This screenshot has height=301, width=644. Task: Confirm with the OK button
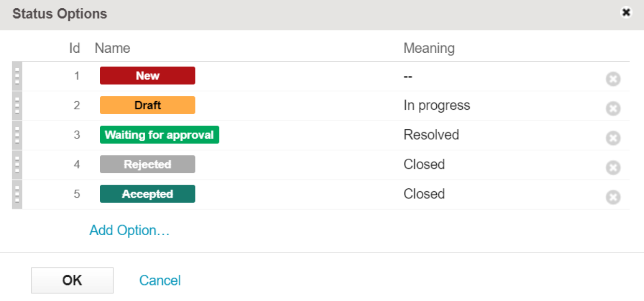tap(72, 280)
